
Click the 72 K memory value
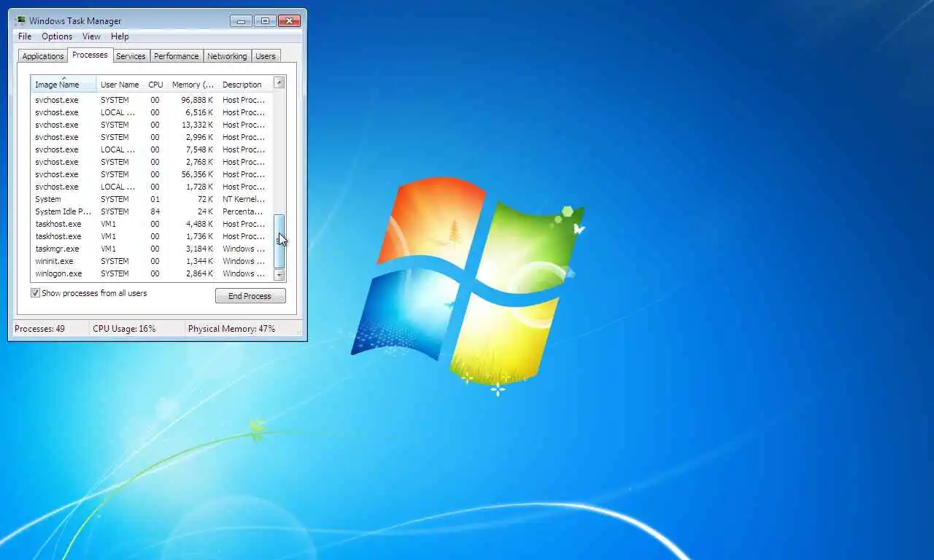point(206,199)
